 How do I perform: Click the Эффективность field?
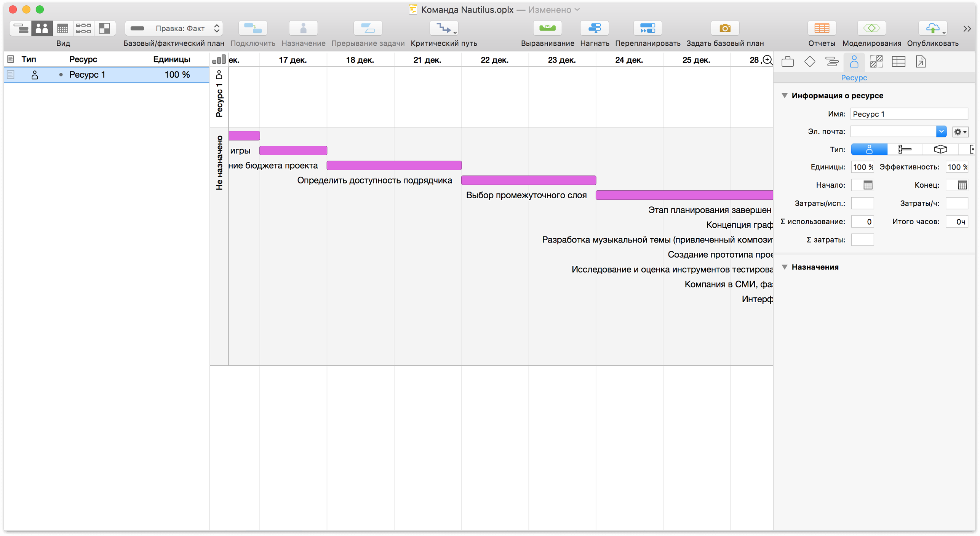click(957, 167)
